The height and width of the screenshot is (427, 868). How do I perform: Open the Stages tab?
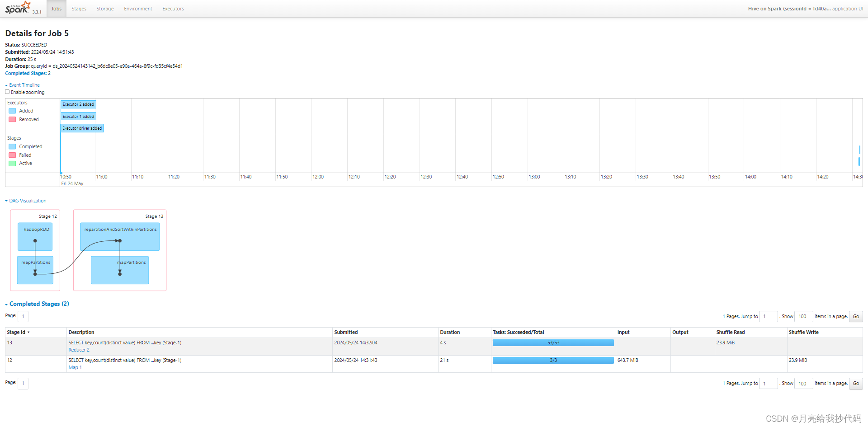[x=79, y=9]
